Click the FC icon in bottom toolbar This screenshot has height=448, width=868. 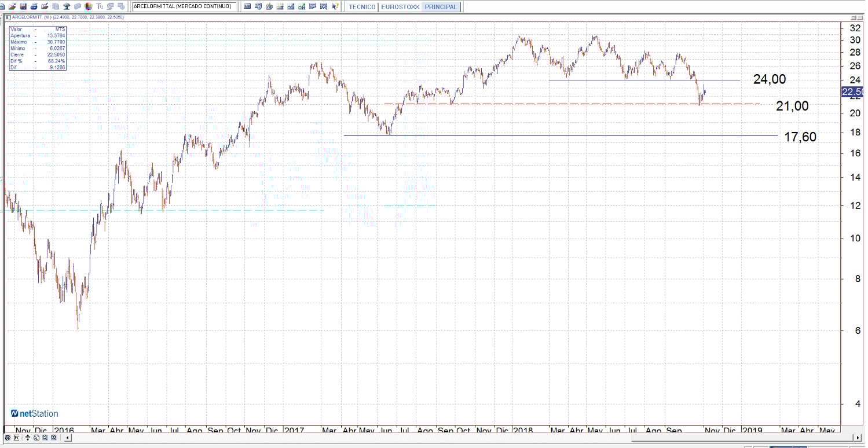click(16, 438)
